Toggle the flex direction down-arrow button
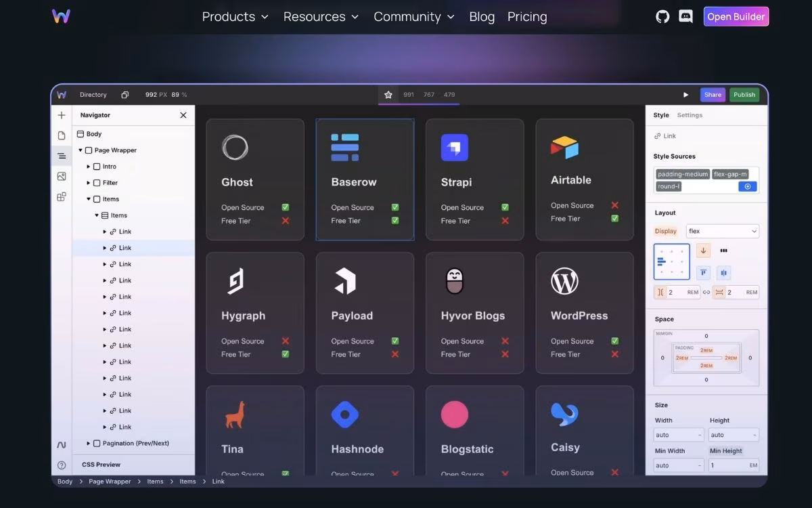This screenshot has width=812, height=508. pyautogui.click(x=703, y=251)
